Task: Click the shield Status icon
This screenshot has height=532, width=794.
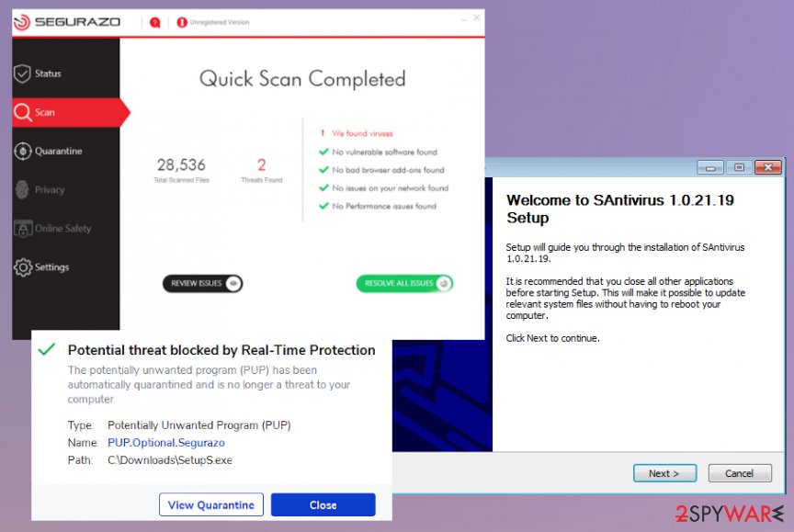Action: coord(22,74)
